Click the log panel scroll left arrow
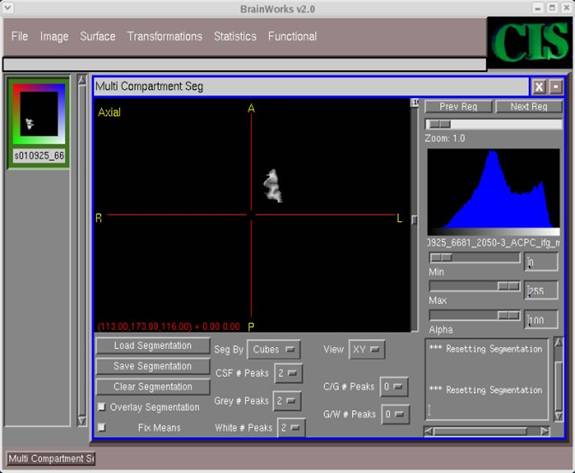575x473 pixels. tap(429, 431)
